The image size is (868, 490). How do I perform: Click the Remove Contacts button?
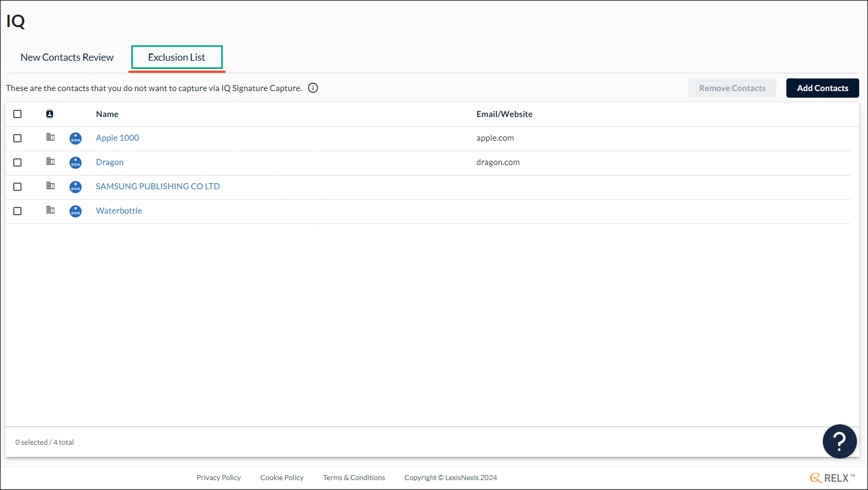[732, 88]
